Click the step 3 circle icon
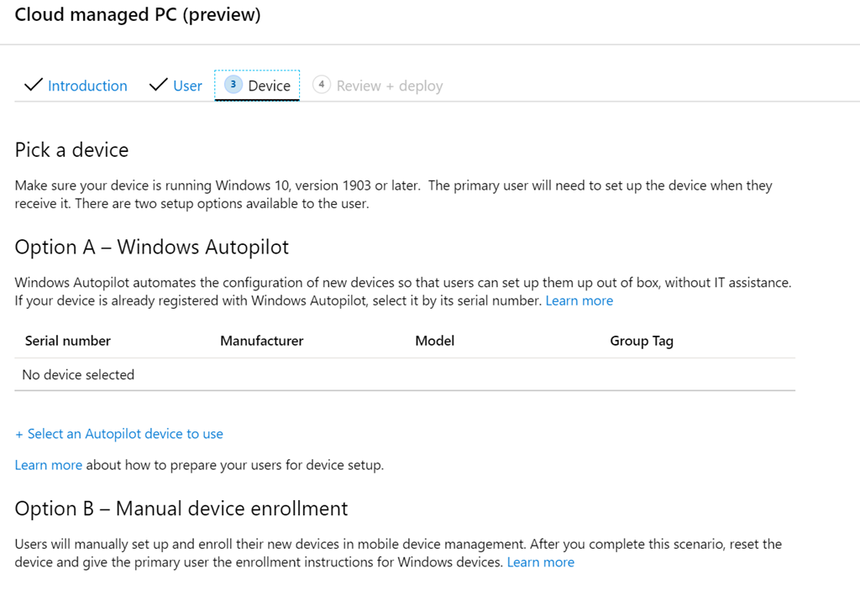This screenshot has width=860, height=616. (233, 85)
